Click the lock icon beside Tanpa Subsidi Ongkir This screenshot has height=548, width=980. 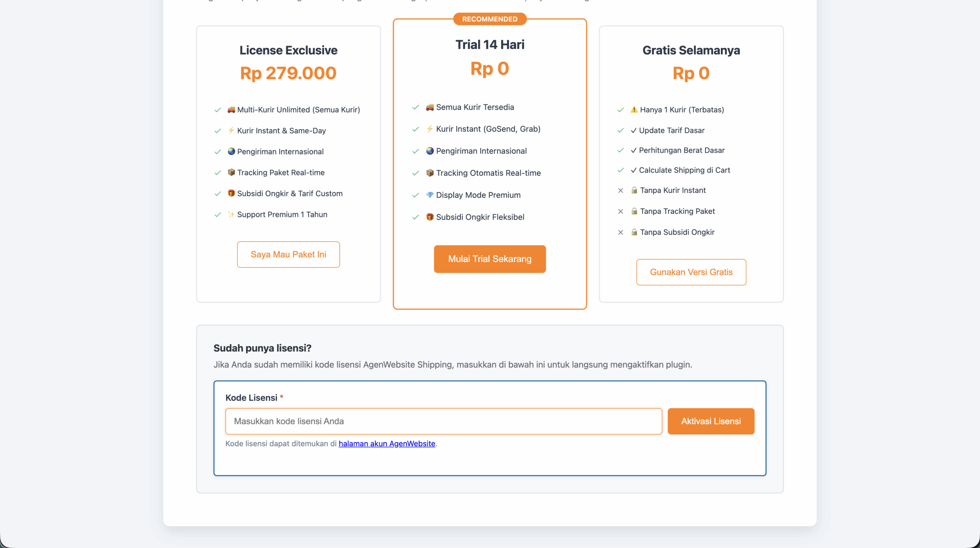pos(634,232)
